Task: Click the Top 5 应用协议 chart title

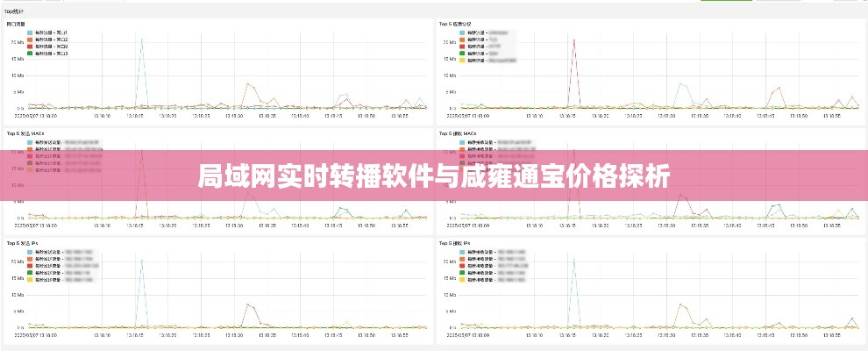Action: point(455,24)
